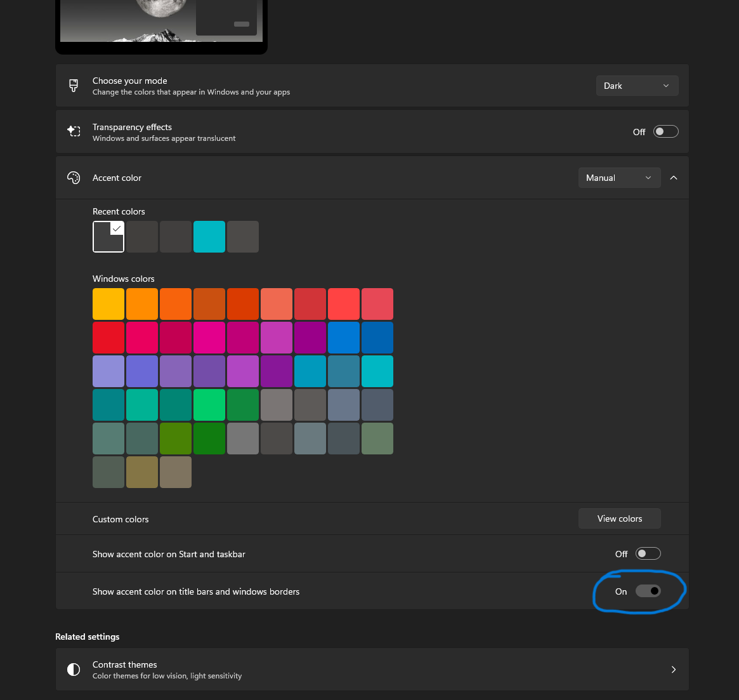The image size is (739, 700).
Task: Disable accent color on title bars and borders
Action: (x=648, y=591)
